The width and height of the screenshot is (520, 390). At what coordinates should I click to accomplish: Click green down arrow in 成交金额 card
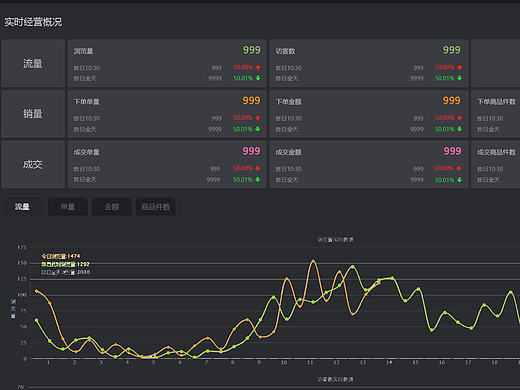[460, 180]
